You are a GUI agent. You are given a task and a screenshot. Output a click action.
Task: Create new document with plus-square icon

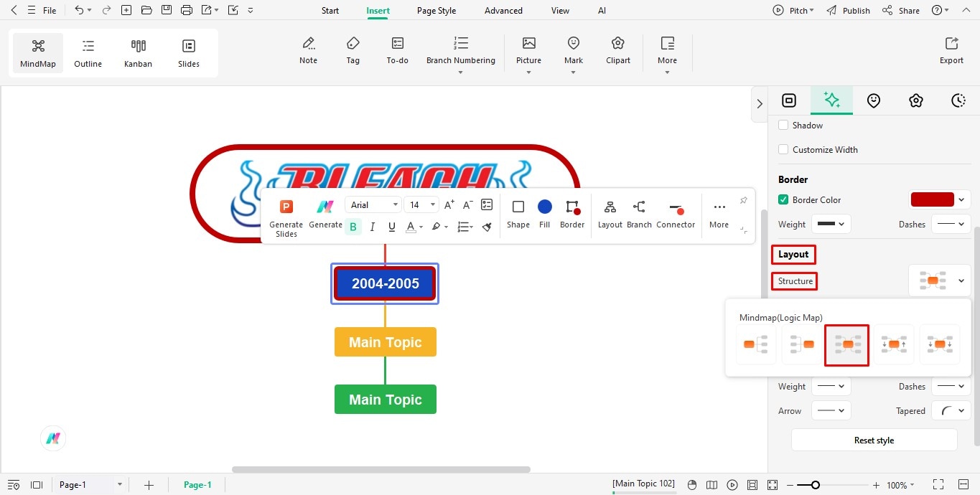126,10
